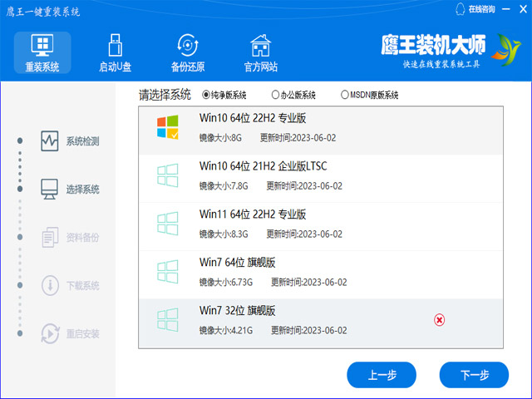The height and width of the screenshot is (399, 532).
Task: Click the 请选择系统 heading
Action: click(x=165, y=95)
